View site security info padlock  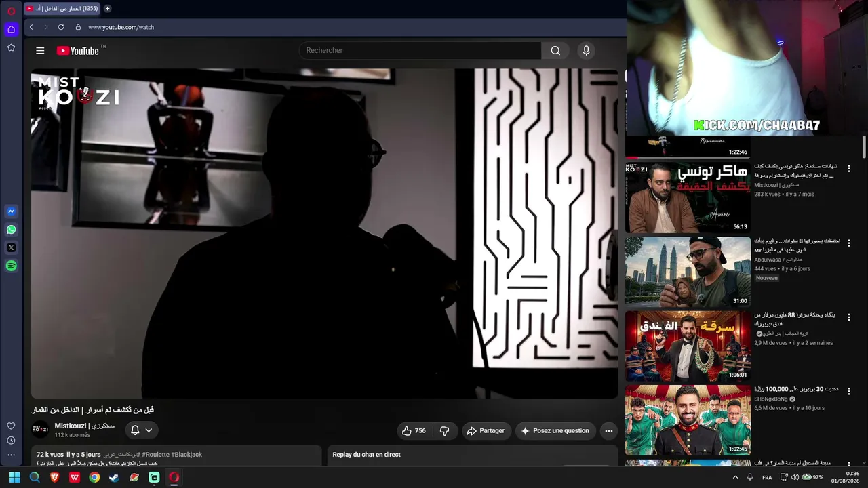click(x=78, y=27)
